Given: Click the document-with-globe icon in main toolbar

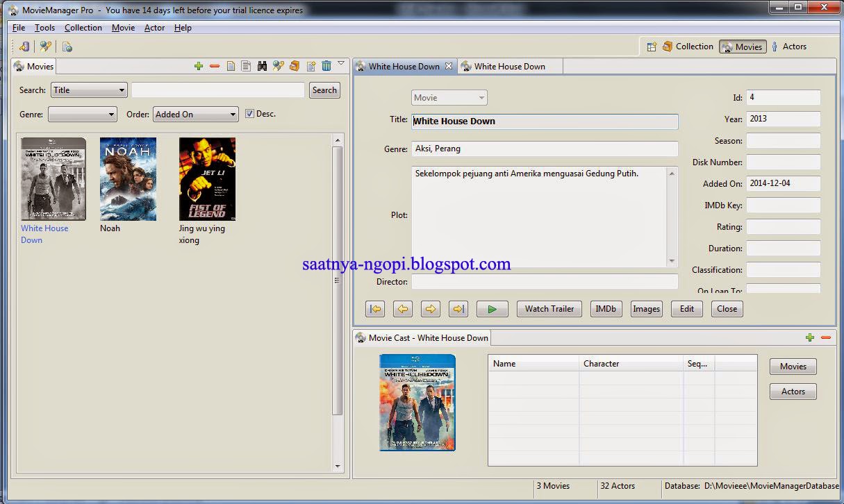Looking at the screenshot, I should 67,47.
